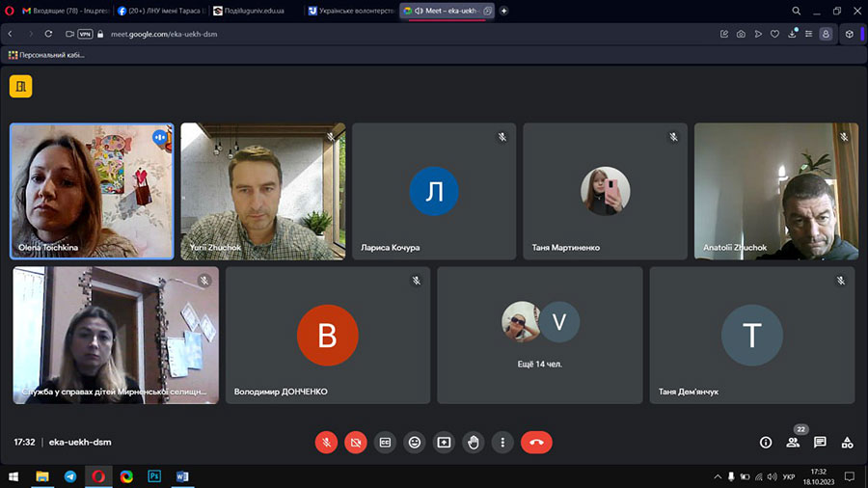Raise hand in the meeting

pos(474,442)
